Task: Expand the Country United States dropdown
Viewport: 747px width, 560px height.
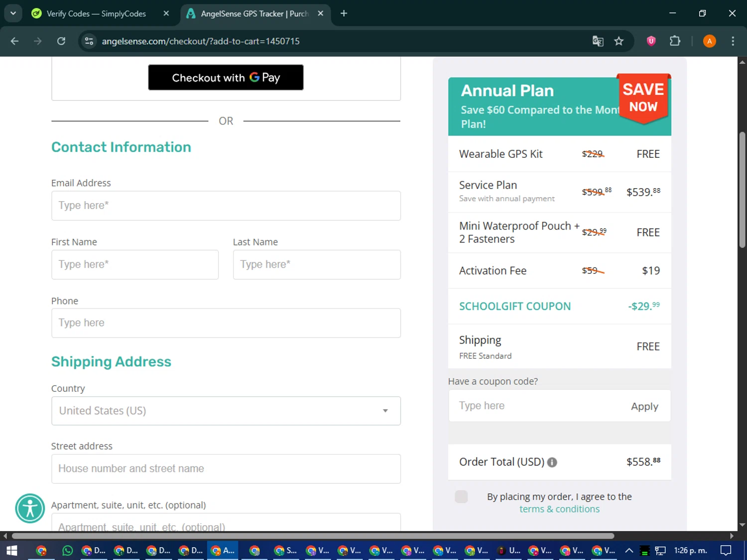Action: coord(226,411)
